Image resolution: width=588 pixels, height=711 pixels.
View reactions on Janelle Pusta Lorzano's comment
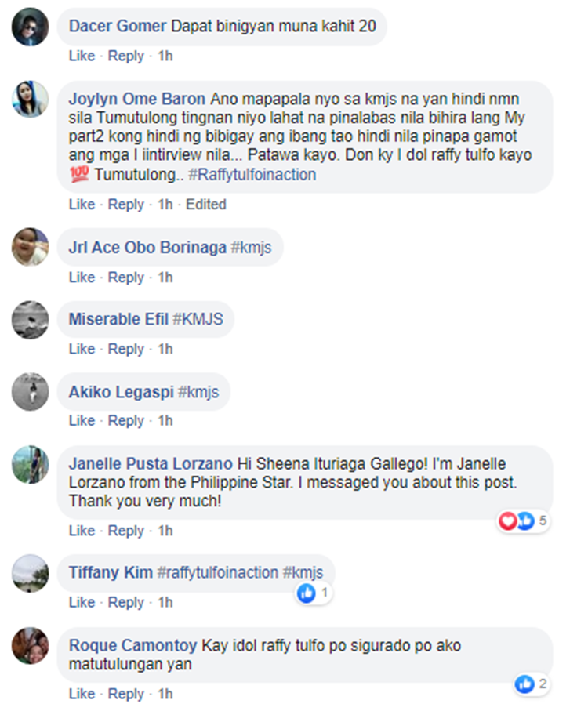(524, 520)
